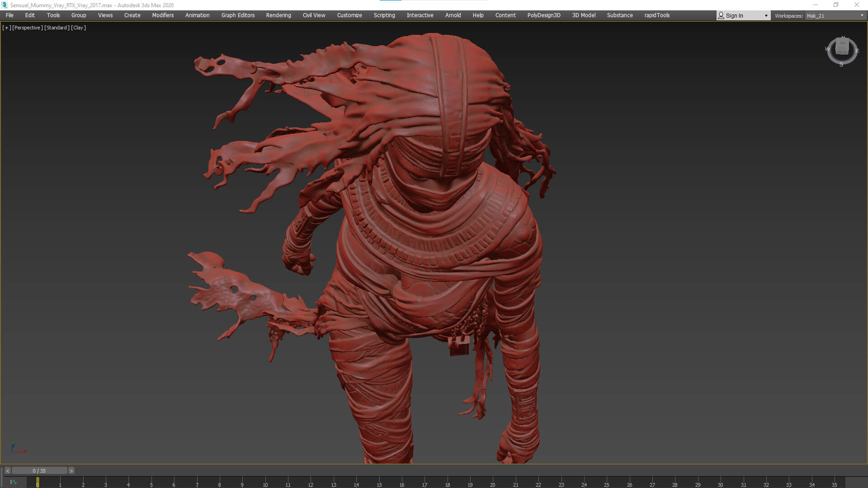Click the Sign In user icon
This screenshot has height=488, width=868.
pyautogui.click(x=721, y=15)
